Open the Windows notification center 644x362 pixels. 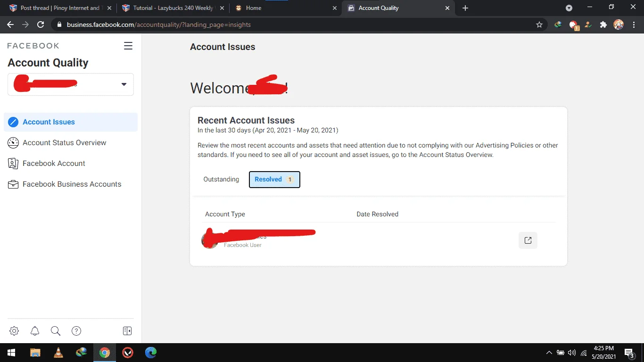pos(629,353)
